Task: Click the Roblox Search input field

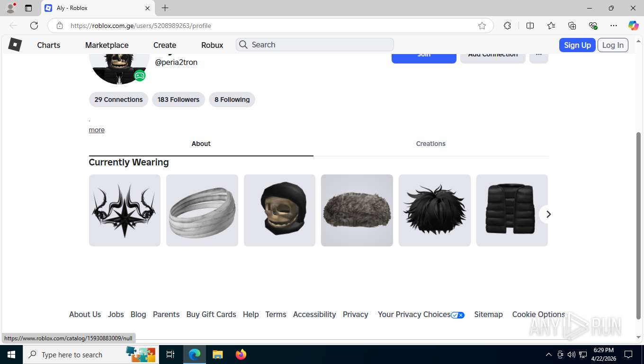Action: pos(315,45)
